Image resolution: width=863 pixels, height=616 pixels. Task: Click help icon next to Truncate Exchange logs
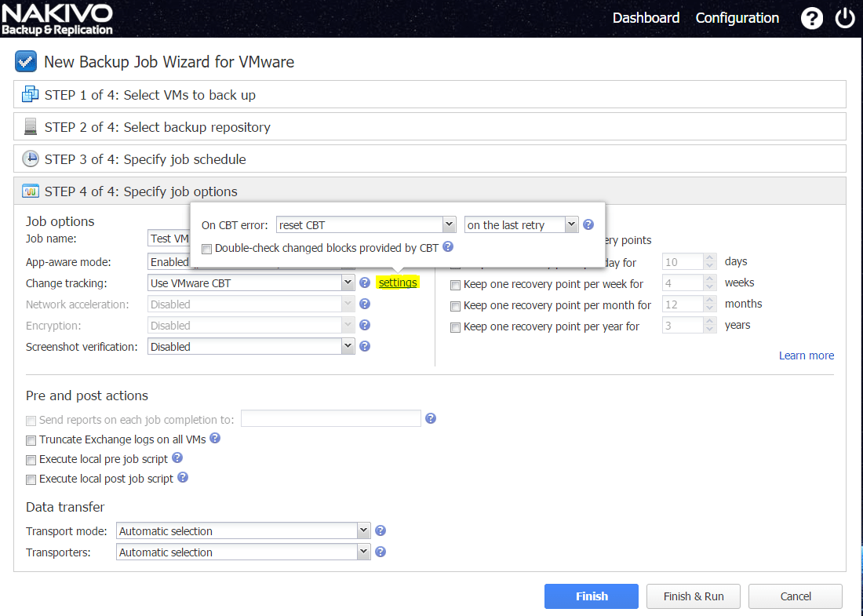pyautogui.click(x=215, y=438)
